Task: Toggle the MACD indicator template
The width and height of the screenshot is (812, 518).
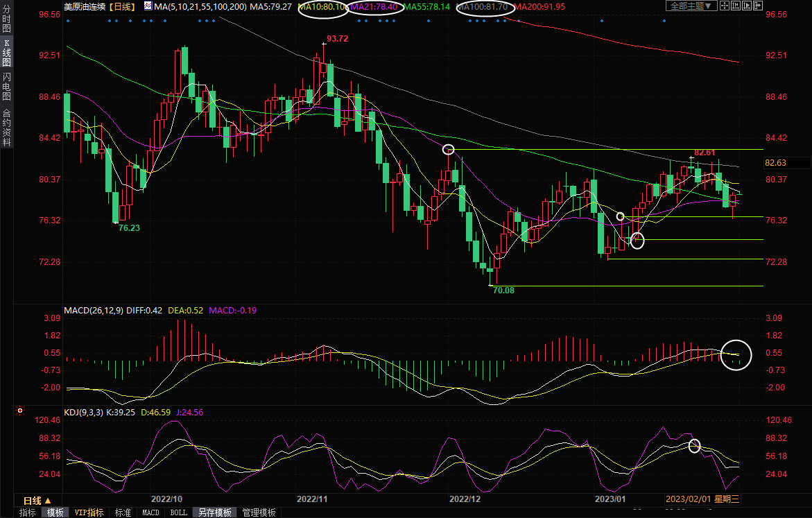Action: click(x=150, y=513)
